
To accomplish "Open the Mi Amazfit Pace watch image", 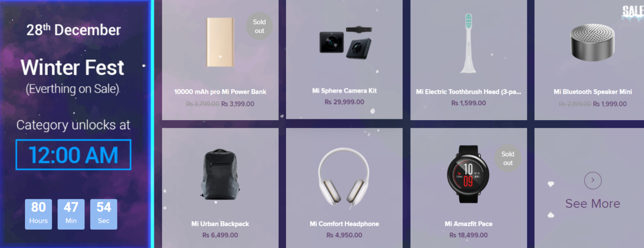I will [x=468, y=174].
